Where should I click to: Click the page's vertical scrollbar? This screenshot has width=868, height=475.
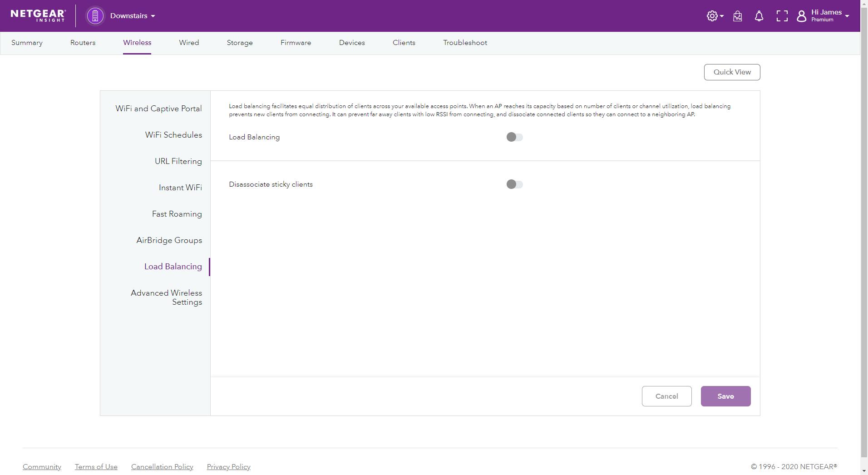864,227
